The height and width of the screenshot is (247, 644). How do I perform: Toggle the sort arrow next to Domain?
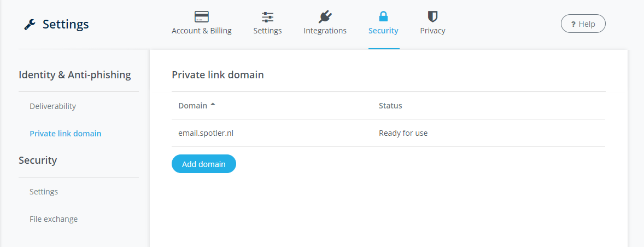pyautogui.click(x=213, y=105)
